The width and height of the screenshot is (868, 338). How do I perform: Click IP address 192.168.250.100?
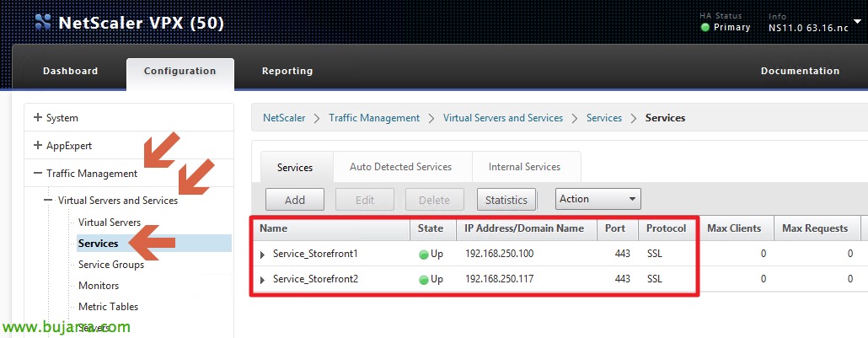[500, 255]
